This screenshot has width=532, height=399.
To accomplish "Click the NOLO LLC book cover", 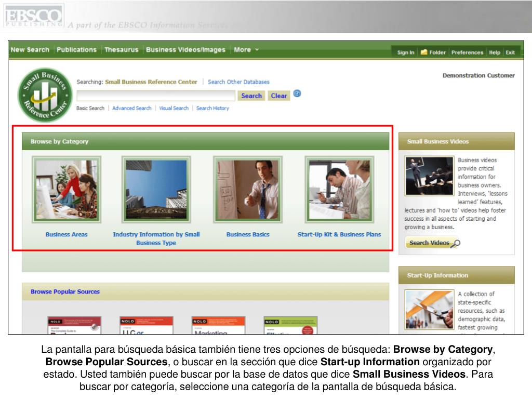I will click(147, 325).
